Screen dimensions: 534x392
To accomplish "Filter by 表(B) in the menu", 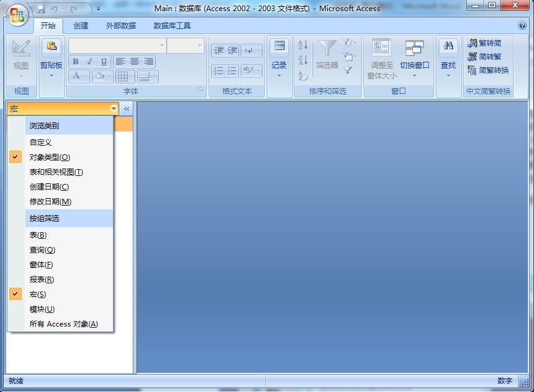I will click(x=60, y=235).
